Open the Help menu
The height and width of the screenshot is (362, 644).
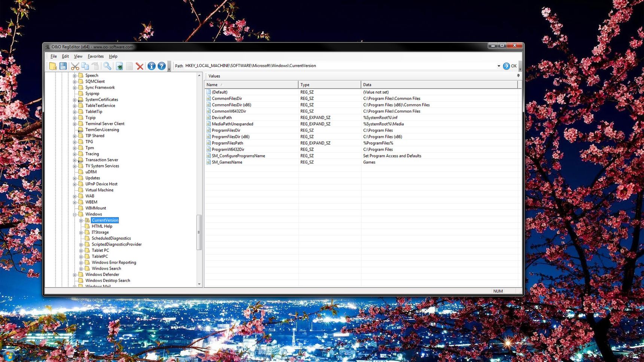113,56
